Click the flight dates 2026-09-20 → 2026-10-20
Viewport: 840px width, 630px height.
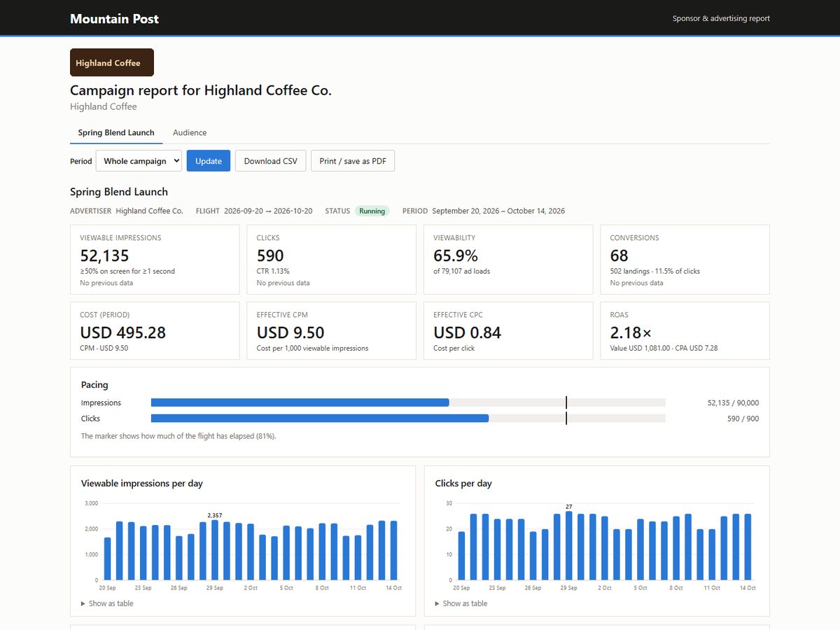pos(268,211)
